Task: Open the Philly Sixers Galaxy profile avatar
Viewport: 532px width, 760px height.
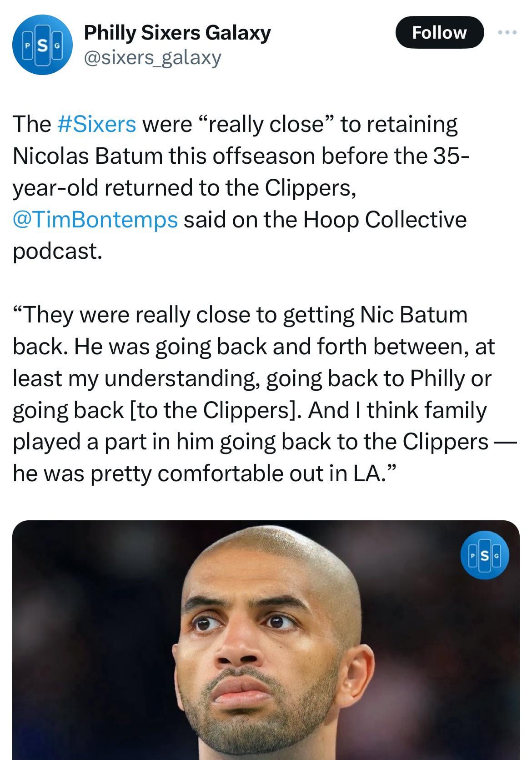Action: coord(41,45)
